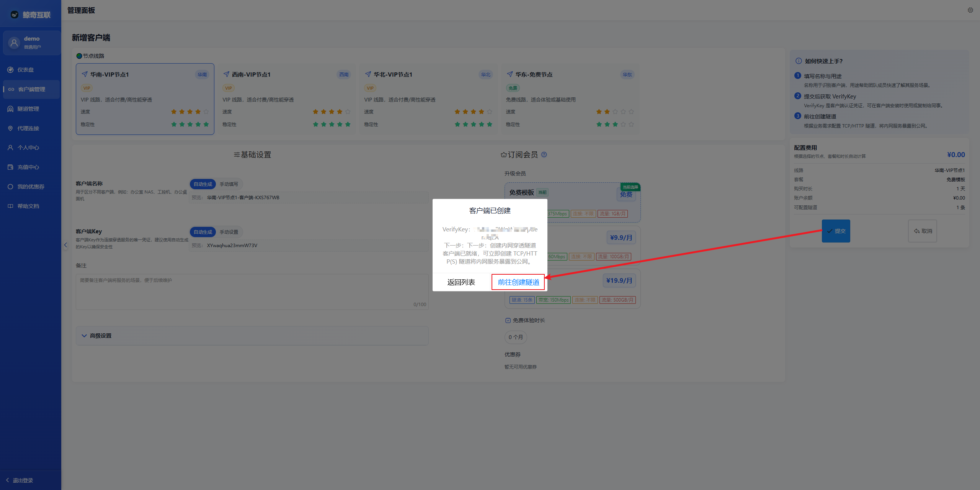980x490 pixels.
Task: Select 手动设置 for client Key
Action: pos(229,232)
